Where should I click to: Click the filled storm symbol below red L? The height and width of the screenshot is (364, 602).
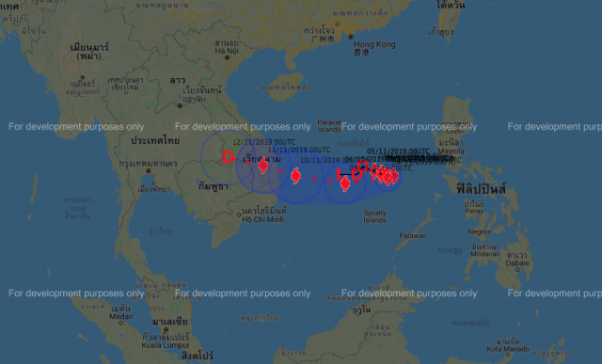[x=345, y=183]
